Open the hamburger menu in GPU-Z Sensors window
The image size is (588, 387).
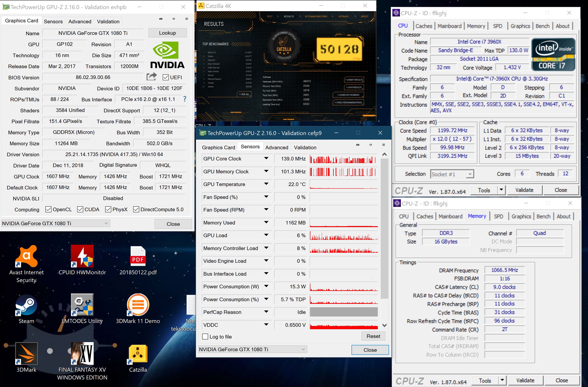click(x=383, y=145)
